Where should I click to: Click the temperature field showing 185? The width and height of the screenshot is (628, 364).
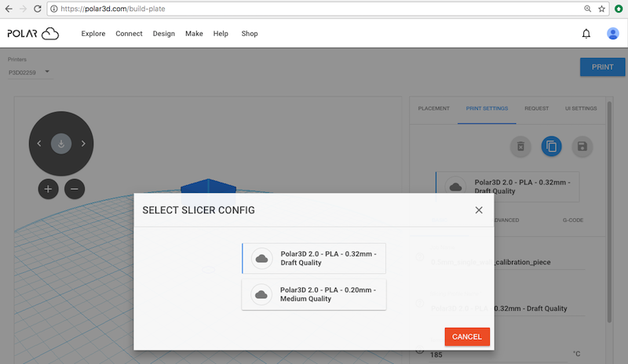coord(498,355)
